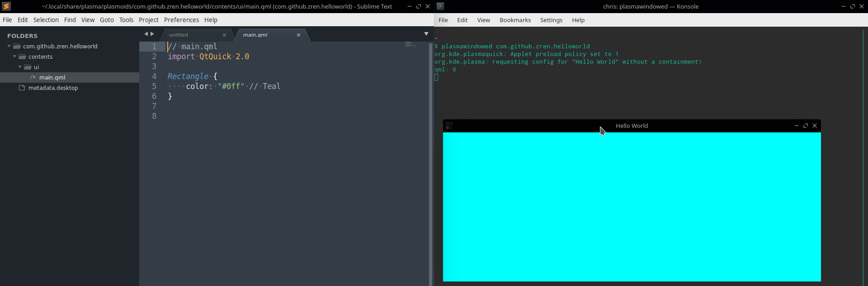The width and height of the screenshot is (868, 286).
Task: Open Konsole Edit menu
Action: coord(462,20)
